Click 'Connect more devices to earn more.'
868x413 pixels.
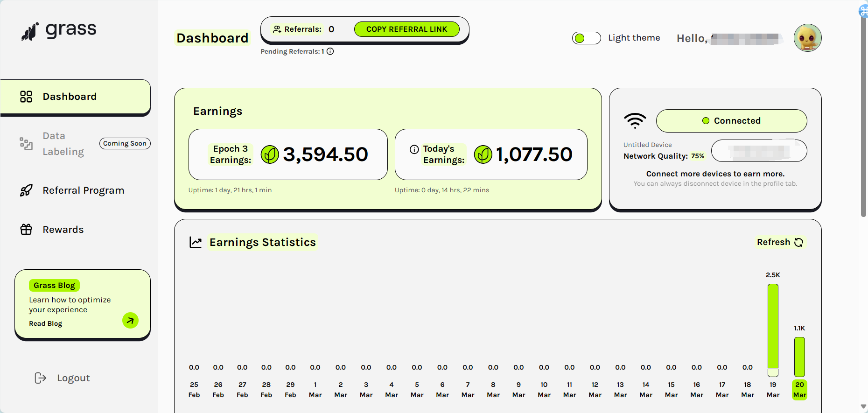(715, 174)
